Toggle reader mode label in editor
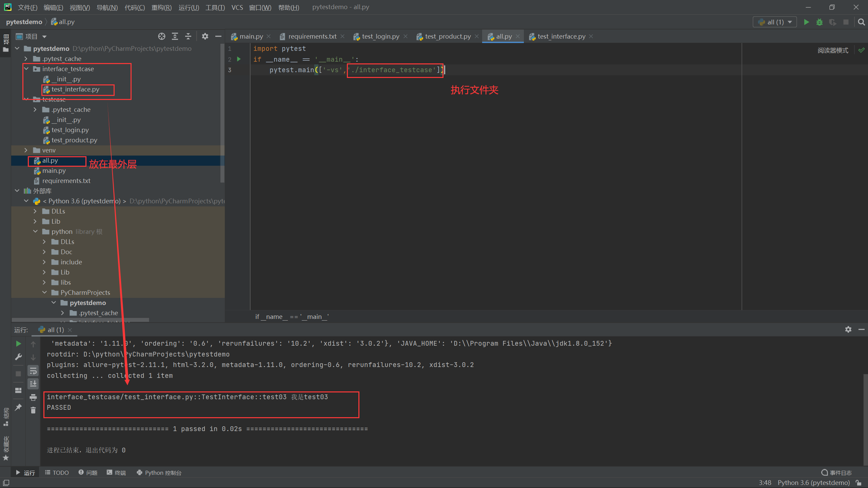Viewport: 868px width, 488px height. click(833, 50)
